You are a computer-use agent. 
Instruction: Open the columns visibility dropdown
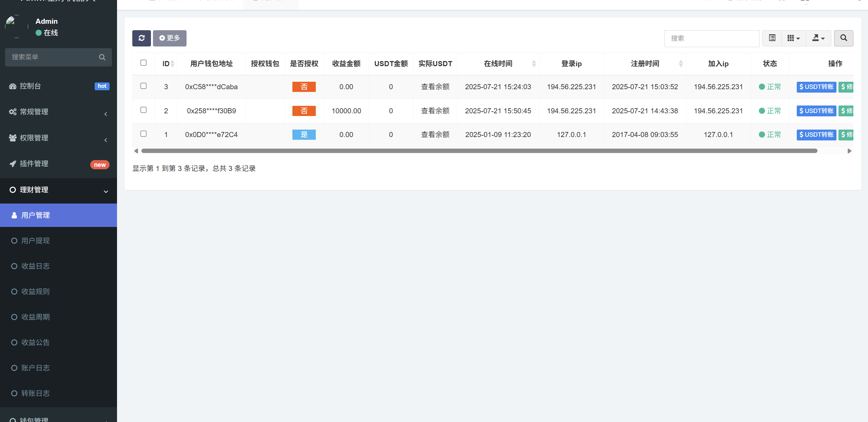[x=793, y=38]
